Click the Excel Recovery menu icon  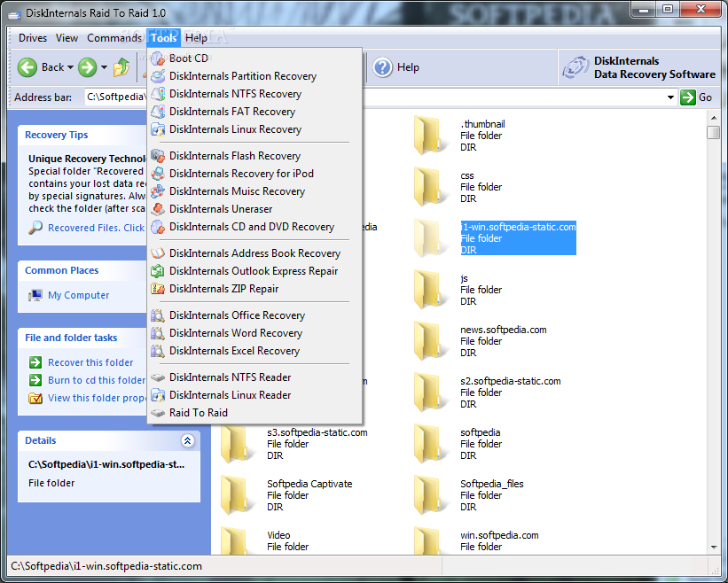pos(158,351)
